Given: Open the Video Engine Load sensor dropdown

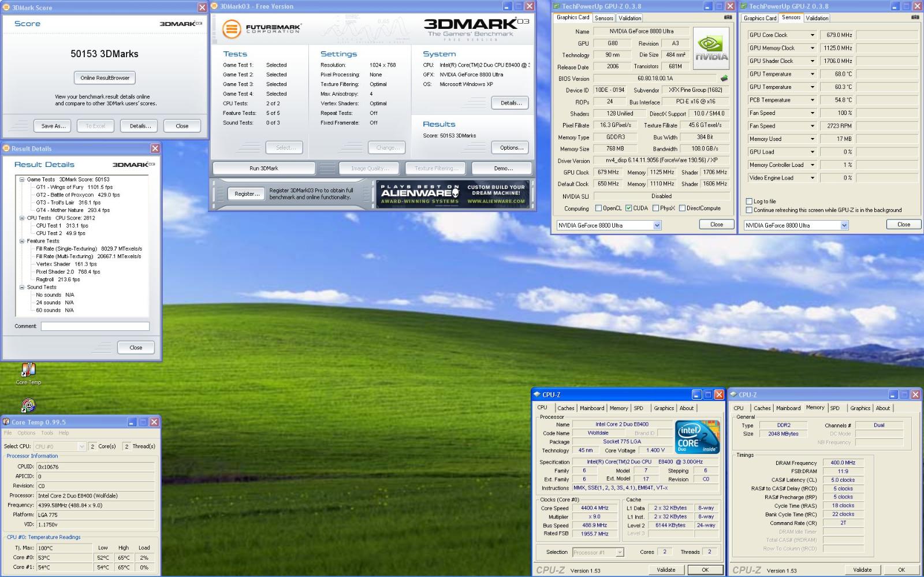Looking at the screenshot, I should click(812, 178).
